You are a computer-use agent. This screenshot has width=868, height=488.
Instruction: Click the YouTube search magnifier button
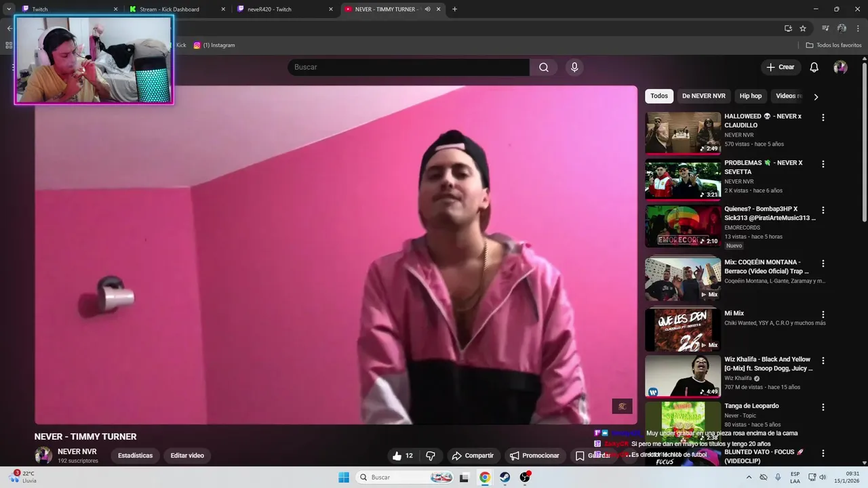coord(544,67)
